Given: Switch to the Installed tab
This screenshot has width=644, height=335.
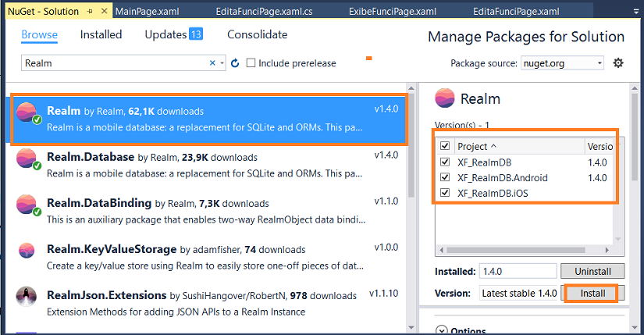Looking at the screenshot, I should [101, 34].
